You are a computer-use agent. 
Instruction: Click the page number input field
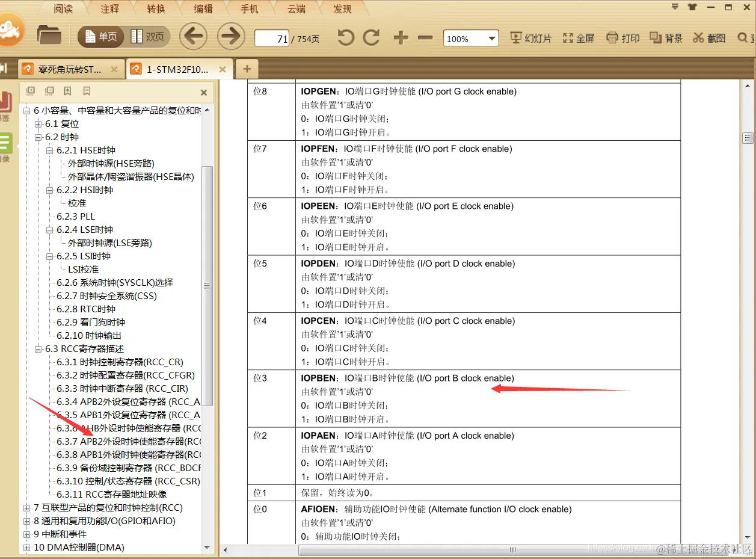[x=272, y=39]
